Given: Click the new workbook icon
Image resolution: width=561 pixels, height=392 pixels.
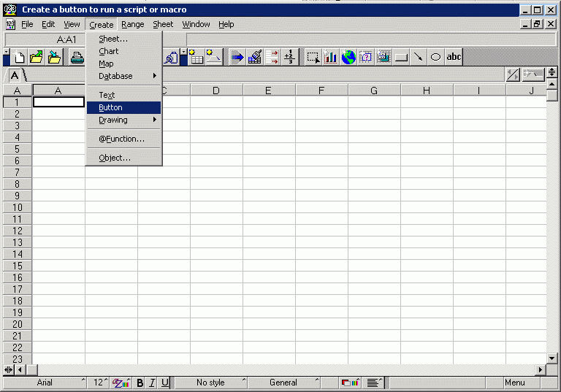Looking at the screenshot, I should point(20,57).
